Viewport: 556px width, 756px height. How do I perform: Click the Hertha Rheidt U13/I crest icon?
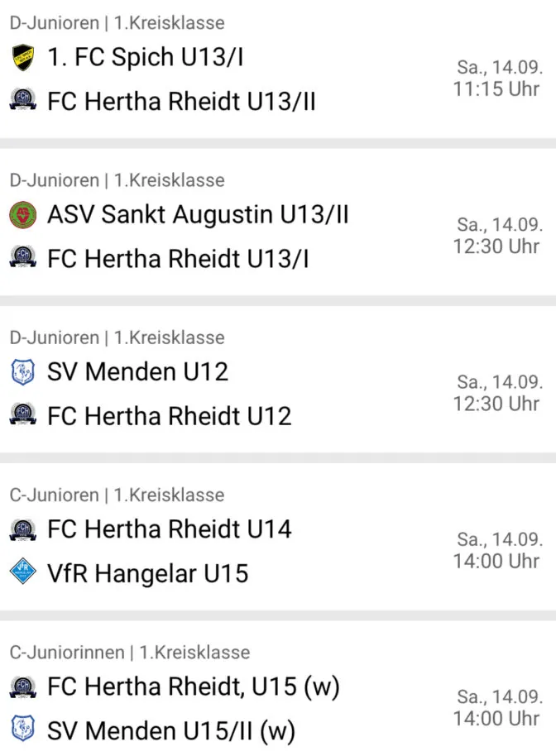pos(22,257)
